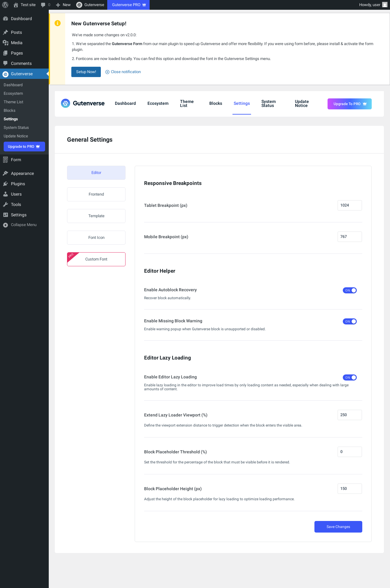Click Block Placeholder Threshold input
The height and width of the screenshot is (588, 390).
(x=350, y=452)
